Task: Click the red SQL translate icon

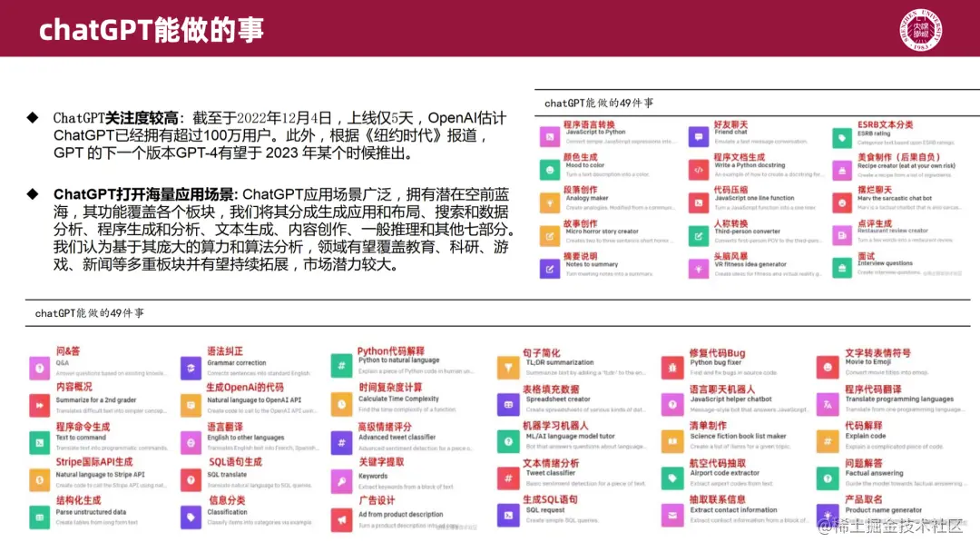Action: point(191,479)
